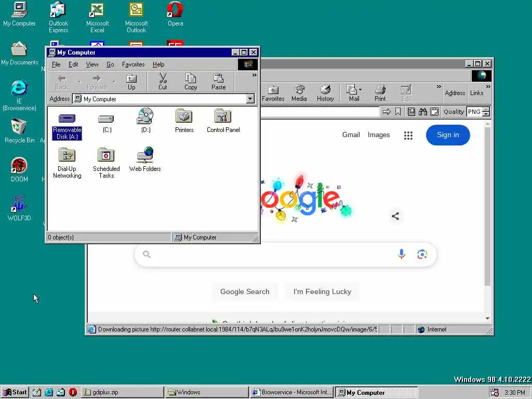Select the IE (Browservice) desktop icon

[19, 96]
